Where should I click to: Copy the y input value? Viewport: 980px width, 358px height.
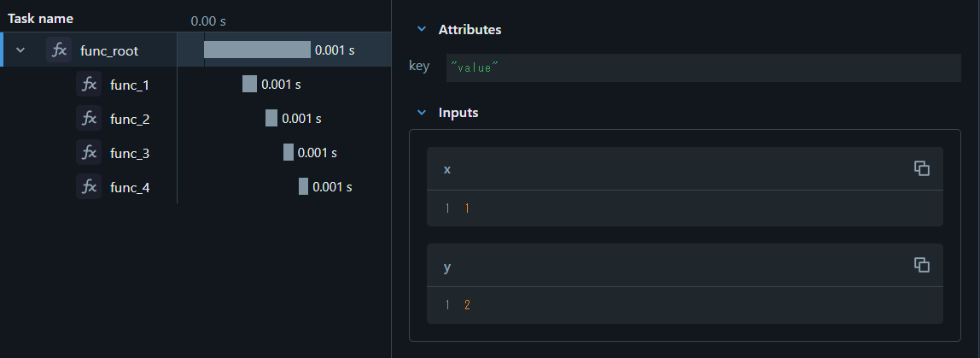tap(922, 265)
